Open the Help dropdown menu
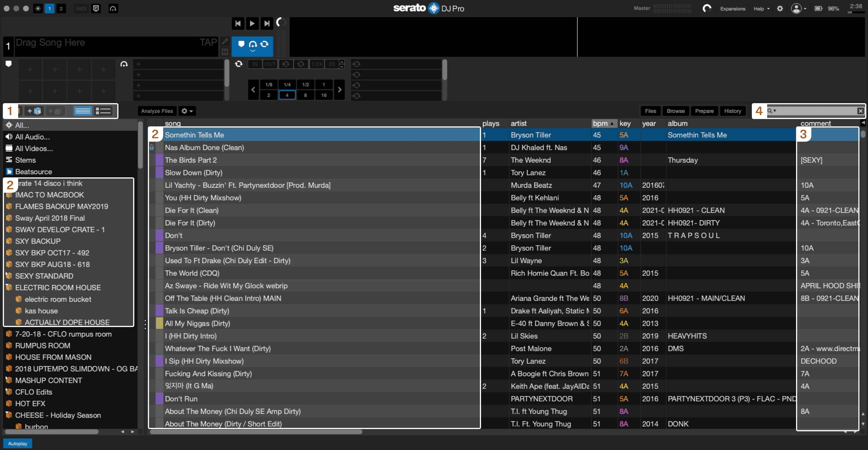This screenshot has height=450, width=868. coord(761,9)
